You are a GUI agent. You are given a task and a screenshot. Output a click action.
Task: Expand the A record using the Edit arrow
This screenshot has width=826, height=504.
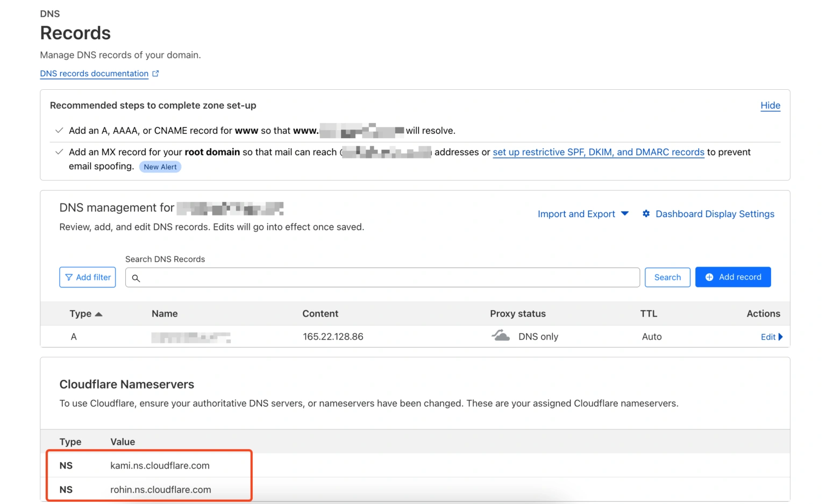click(x=780, y=337)
